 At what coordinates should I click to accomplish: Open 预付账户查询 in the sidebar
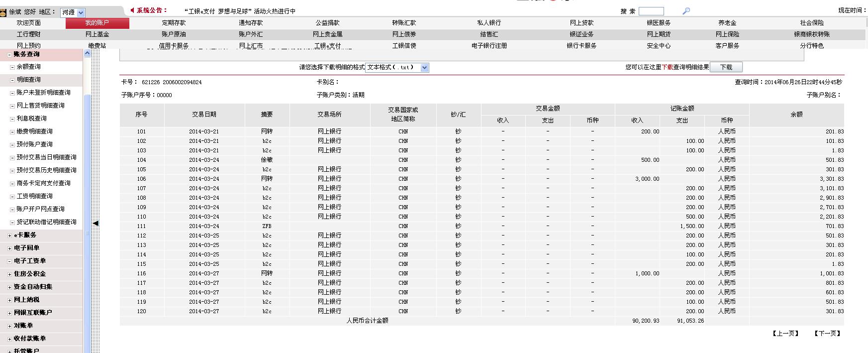point(35,144)
